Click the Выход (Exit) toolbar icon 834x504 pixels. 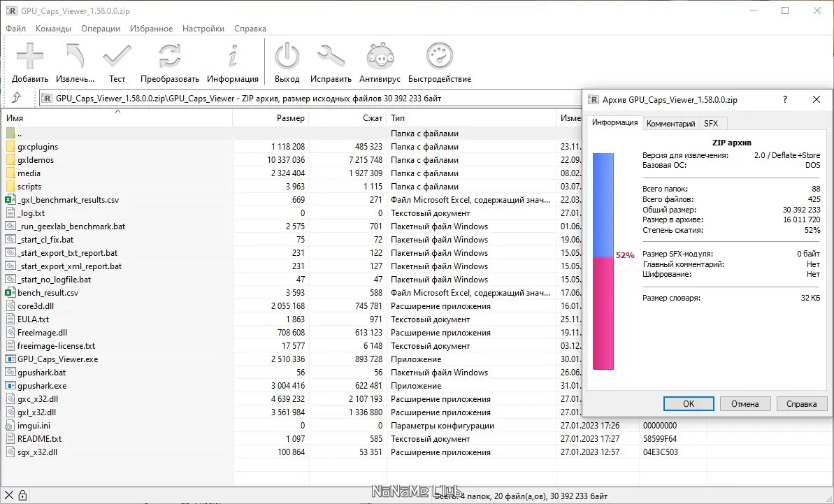pos(287,55)
